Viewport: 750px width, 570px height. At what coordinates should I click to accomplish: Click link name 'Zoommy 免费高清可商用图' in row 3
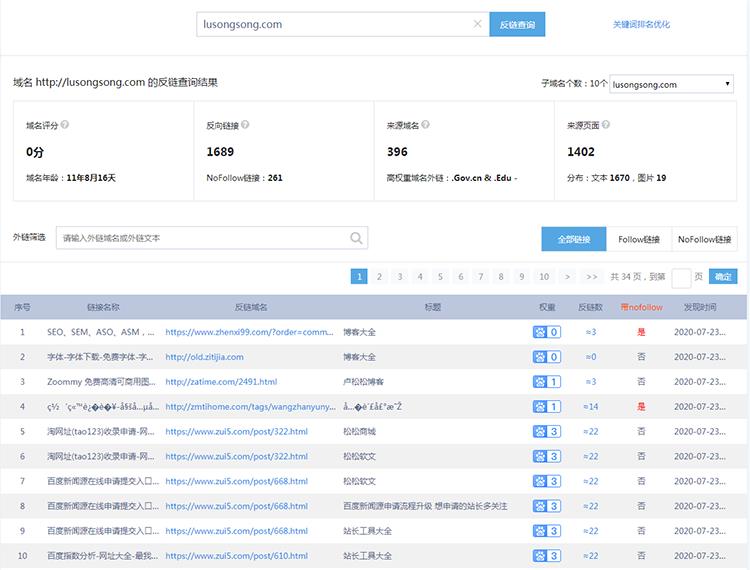(99, 382)
